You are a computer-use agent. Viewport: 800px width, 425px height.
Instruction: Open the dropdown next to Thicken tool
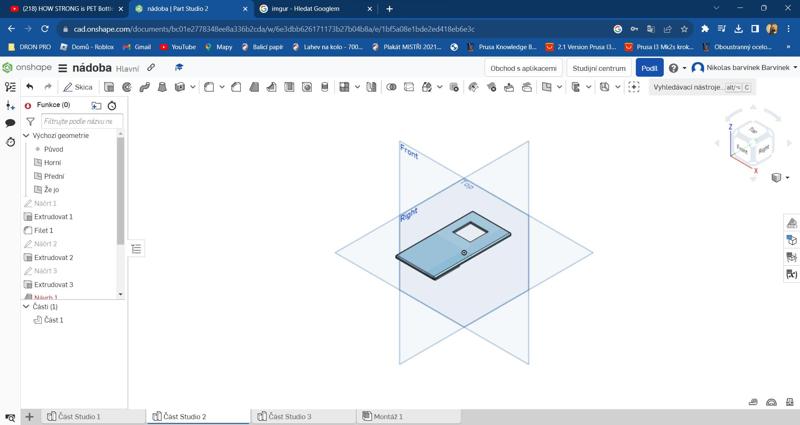pos(192,87)
